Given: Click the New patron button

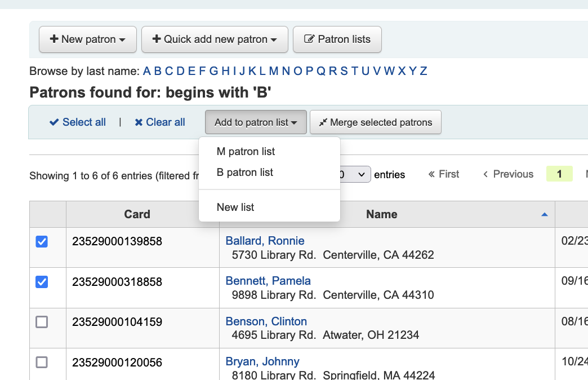Looking at the screenshot, I should click(88, 39).
